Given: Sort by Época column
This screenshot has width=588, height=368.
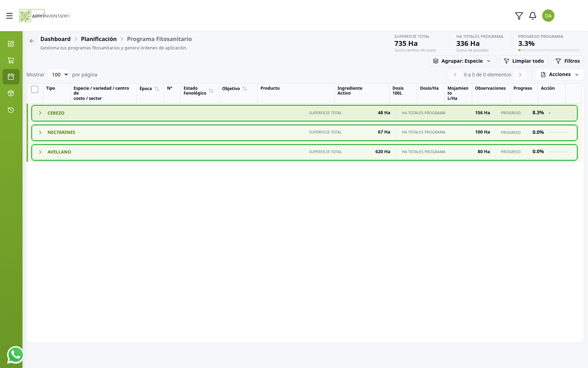Looking at the screenshot, I should [157, 89].
